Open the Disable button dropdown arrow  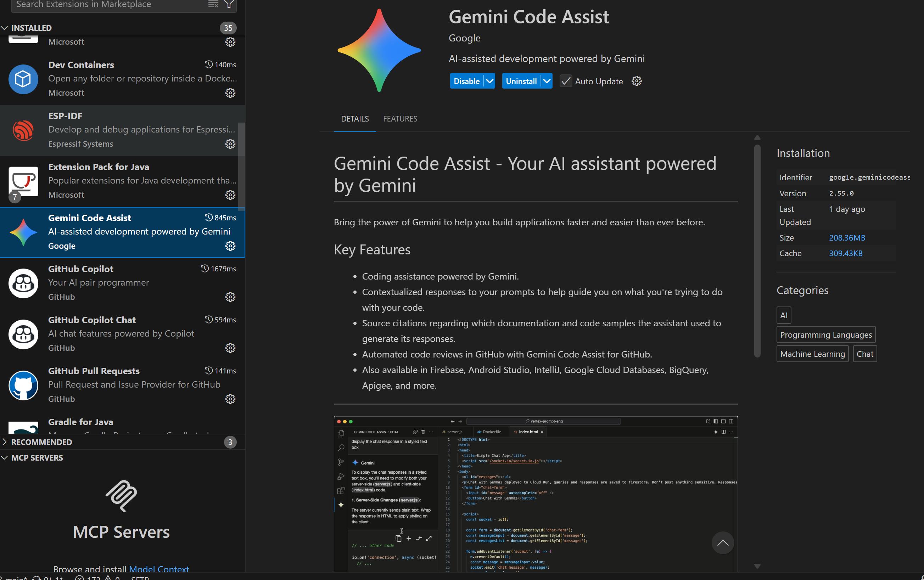tap(489, 81)
